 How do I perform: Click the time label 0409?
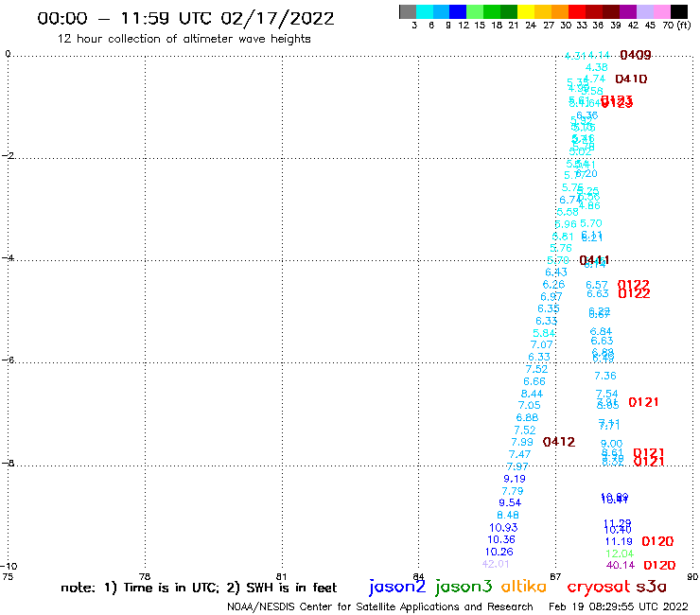pyautogui.click(x=636, y=55)
